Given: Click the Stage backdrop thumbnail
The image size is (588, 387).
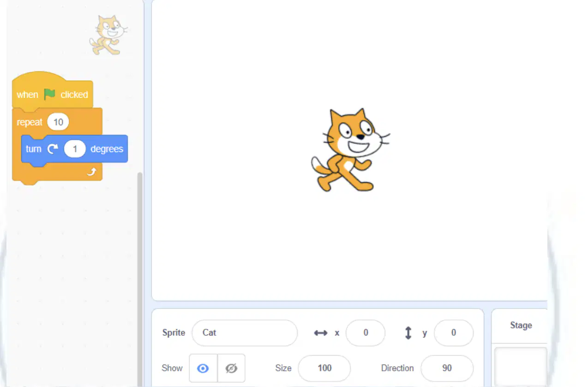Looking at the screenshot, I should tap(521, 367).
